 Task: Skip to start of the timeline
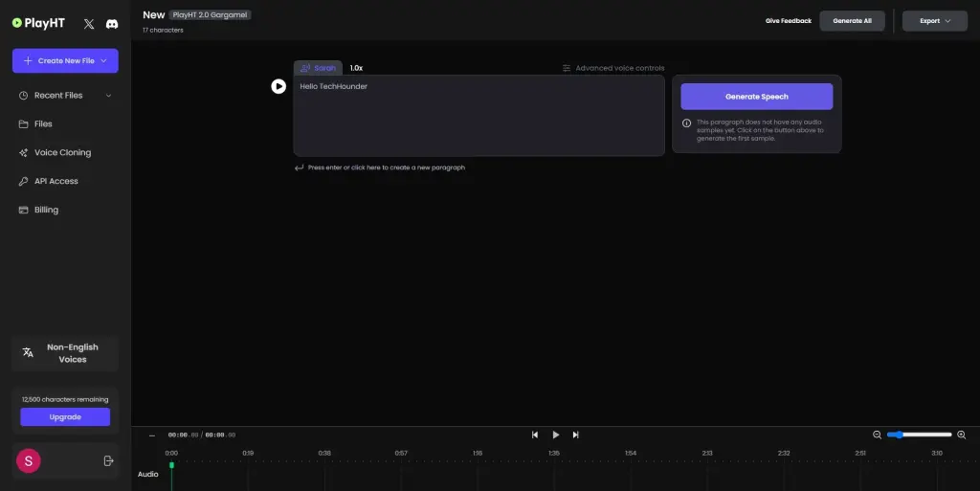[535, 435]
